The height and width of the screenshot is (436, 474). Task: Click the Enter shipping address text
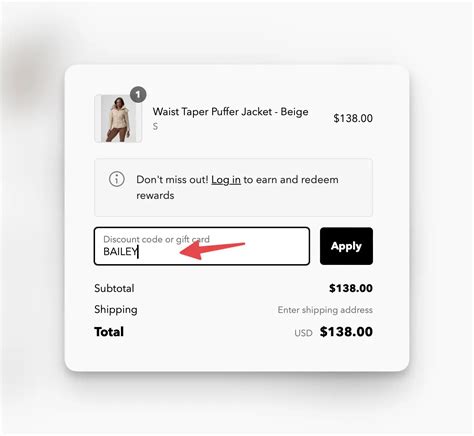click(x=325, y=310)
